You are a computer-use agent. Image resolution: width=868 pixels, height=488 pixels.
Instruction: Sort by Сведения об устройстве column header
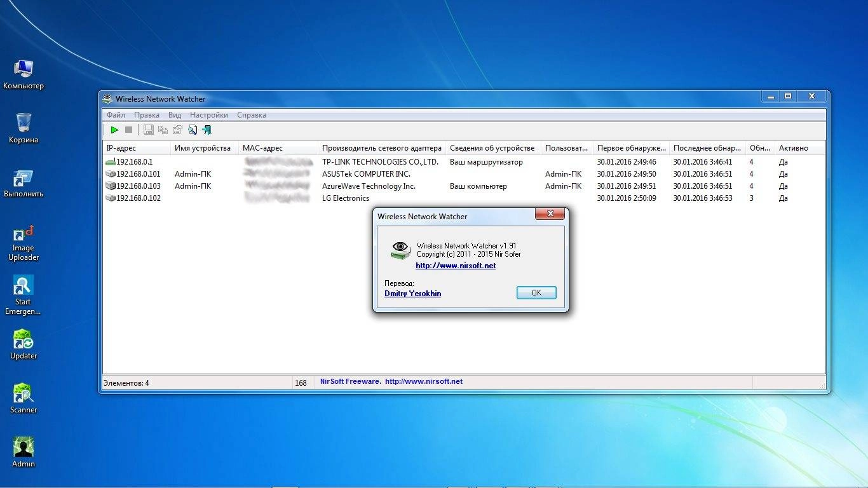(494, 148)
